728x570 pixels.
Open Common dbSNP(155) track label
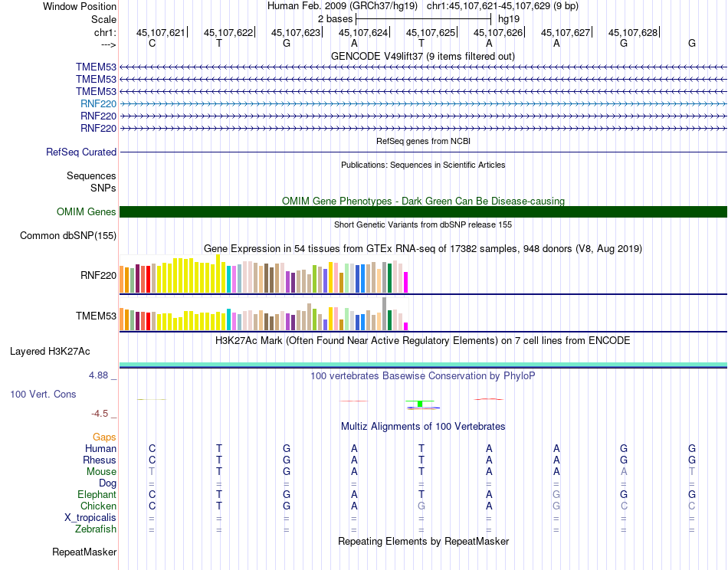tap(67, 235)
